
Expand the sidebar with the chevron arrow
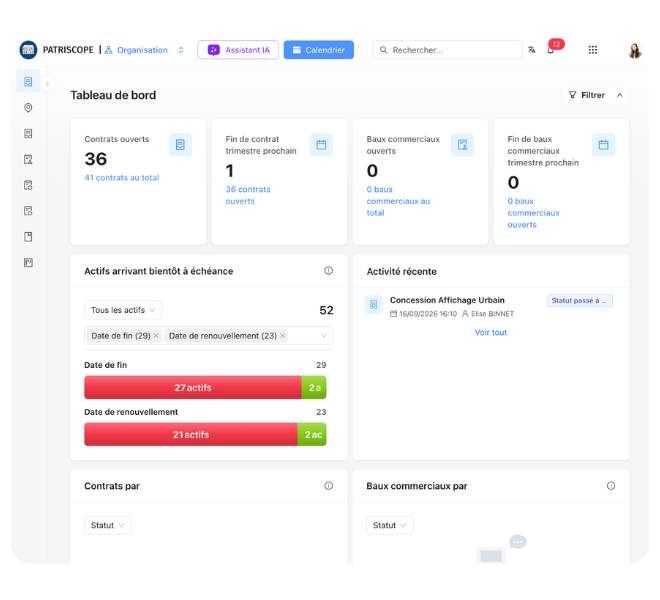[48, 83]
